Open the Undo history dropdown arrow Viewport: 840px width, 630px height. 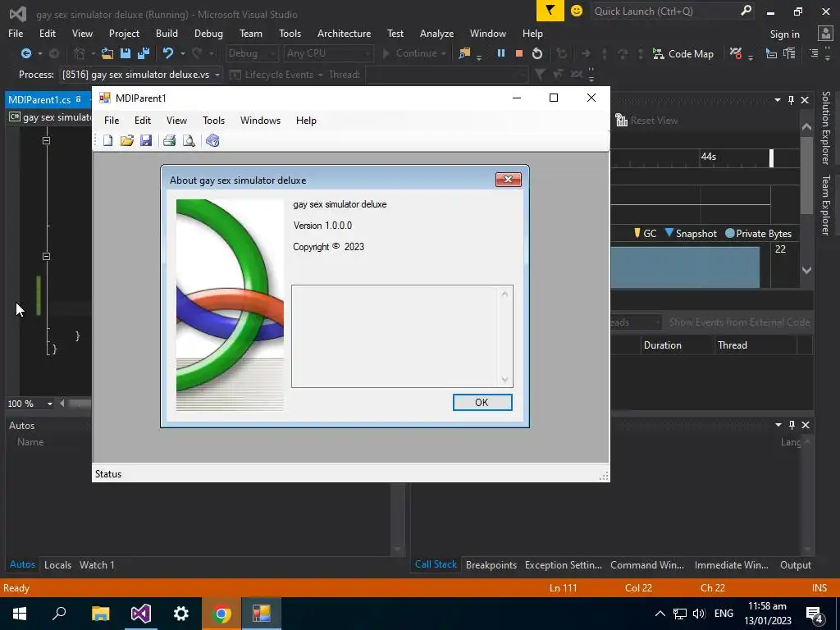click(x=183, y=53)
